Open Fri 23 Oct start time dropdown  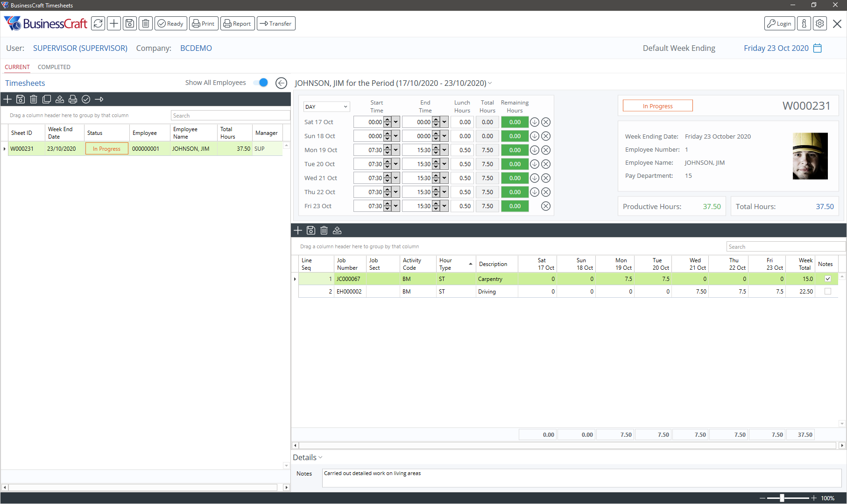pos(396,206)
